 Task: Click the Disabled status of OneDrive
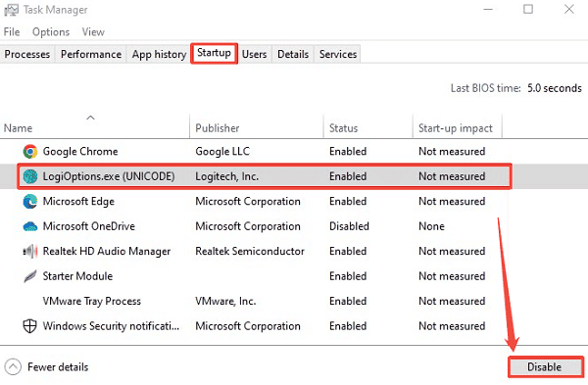click(349, 226)
